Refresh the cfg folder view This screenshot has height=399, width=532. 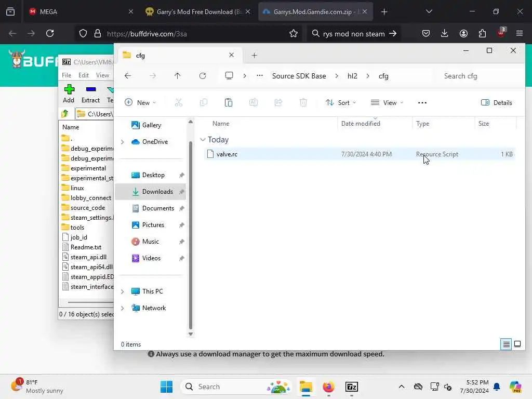tap(203, 76)
